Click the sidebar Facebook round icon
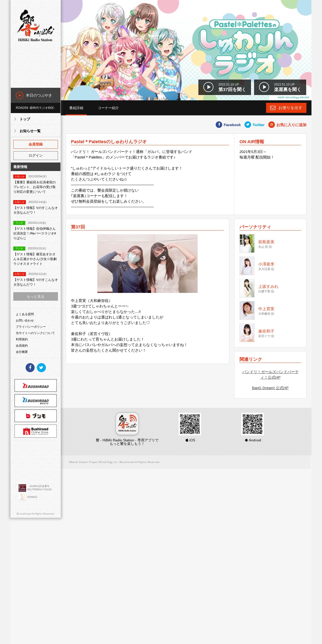This screenshot has height=644, width=322. click(30, 368)
